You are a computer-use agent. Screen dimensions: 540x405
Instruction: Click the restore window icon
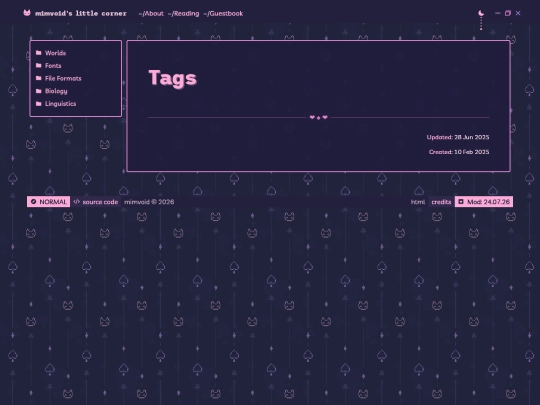[x=508, y=13]
